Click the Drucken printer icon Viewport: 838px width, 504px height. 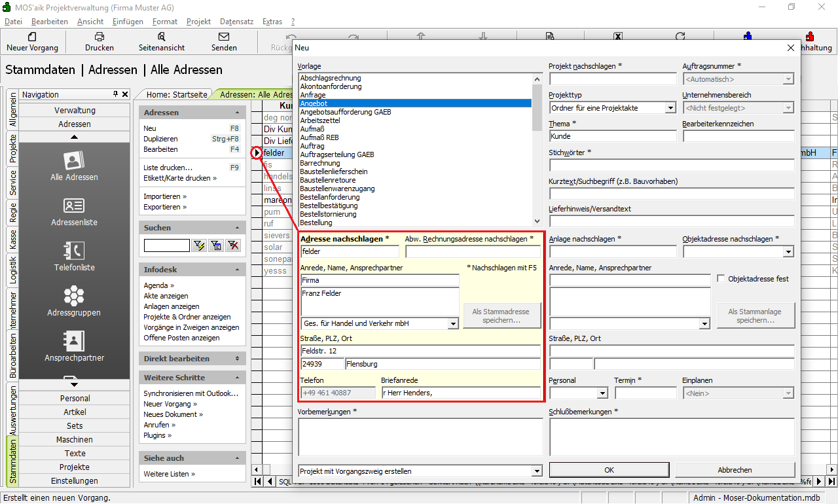pos(99,37)
